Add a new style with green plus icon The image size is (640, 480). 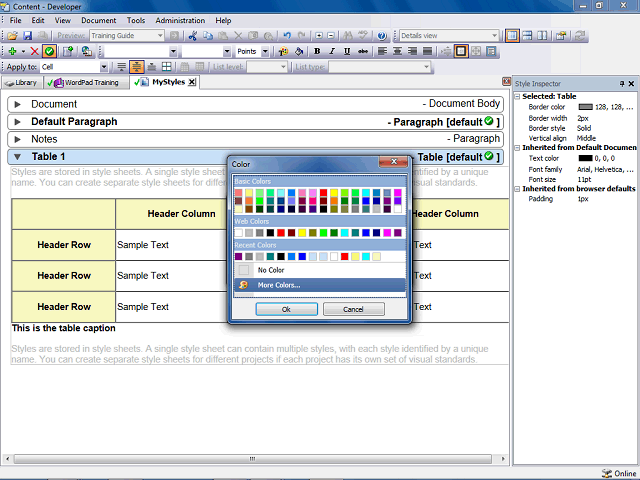13,51
